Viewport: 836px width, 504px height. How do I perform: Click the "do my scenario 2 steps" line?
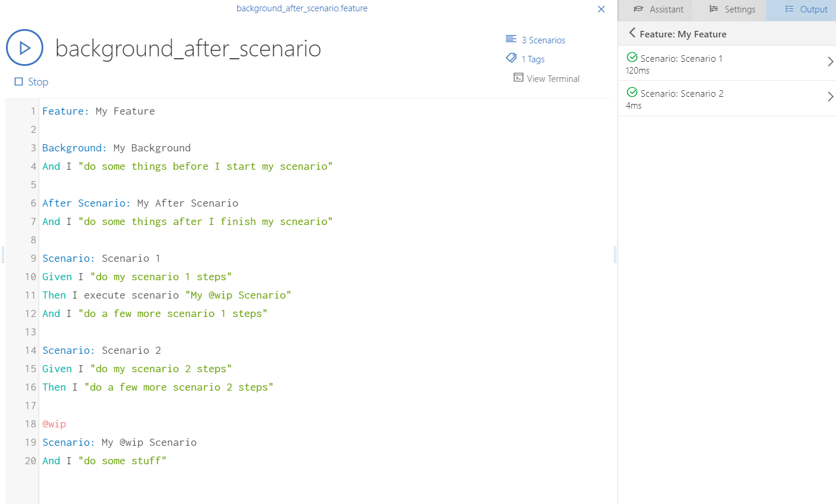click(x=137, y=369)
